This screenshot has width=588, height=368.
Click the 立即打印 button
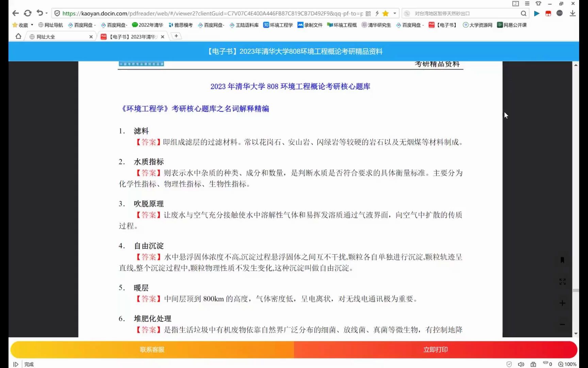436,349
